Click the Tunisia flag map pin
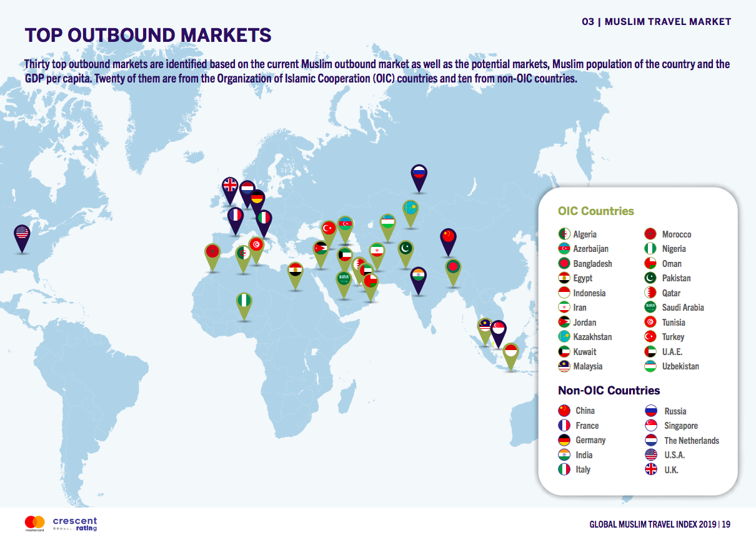Screen dimensions: 756x537 coord(256,250)
